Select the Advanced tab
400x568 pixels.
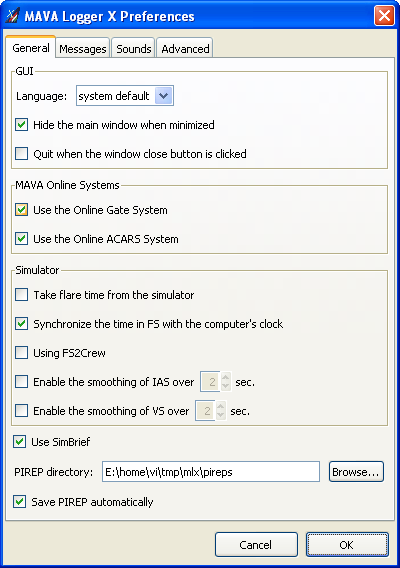point(185,49)
